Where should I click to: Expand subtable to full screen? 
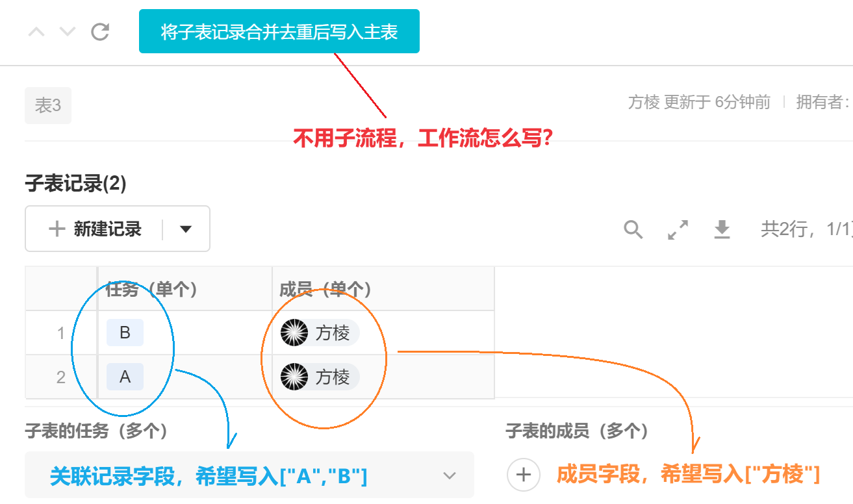[x=678, y=229]
